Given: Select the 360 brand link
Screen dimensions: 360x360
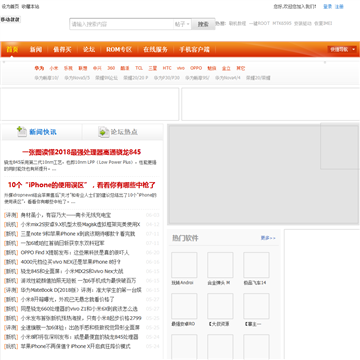Looking at the screenshot, I should click(x=111, y=68).
